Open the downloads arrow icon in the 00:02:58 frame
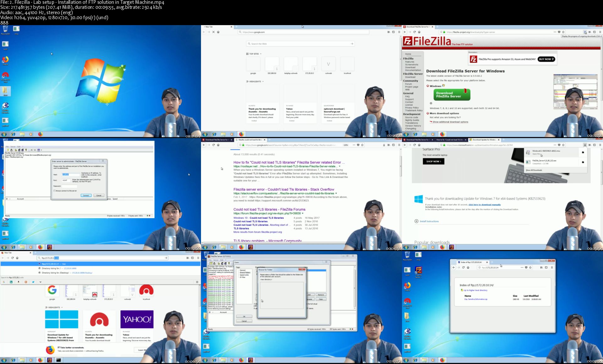 tap(585, 32)
